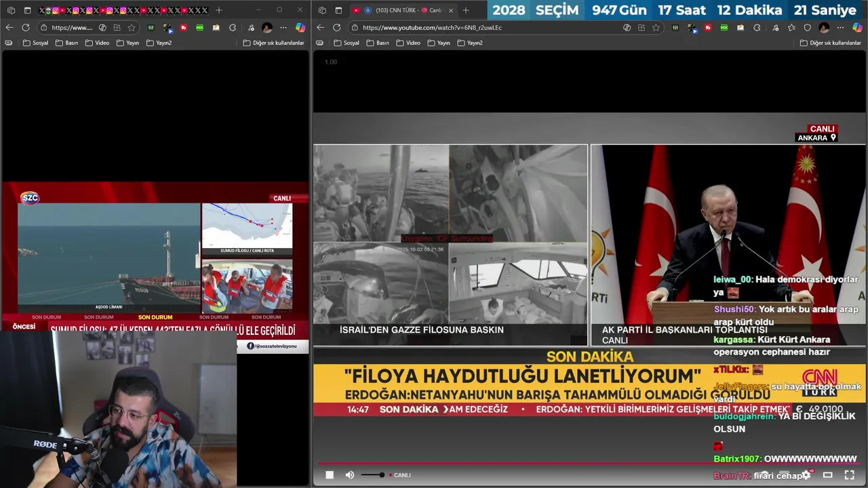This screenshot has height=488, width=868.
Task: Click chat username buldogjahrein
Action: (x=744, y=416)
